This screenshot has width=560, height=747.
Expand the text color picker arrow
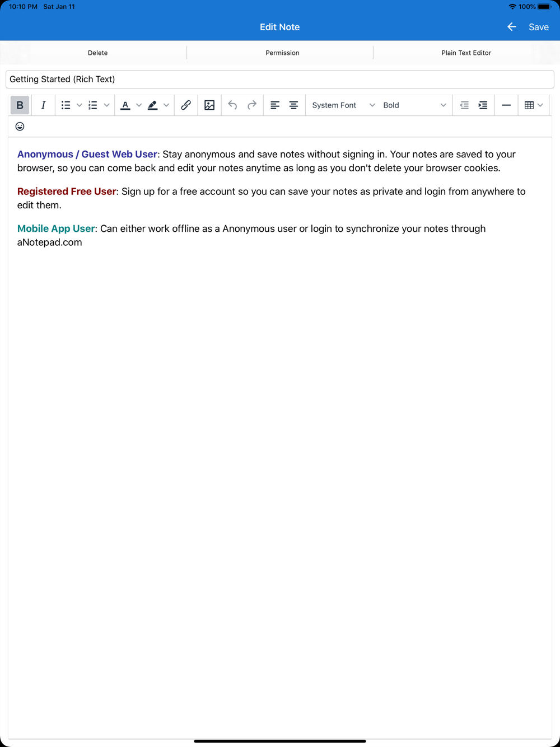point(139,105)
